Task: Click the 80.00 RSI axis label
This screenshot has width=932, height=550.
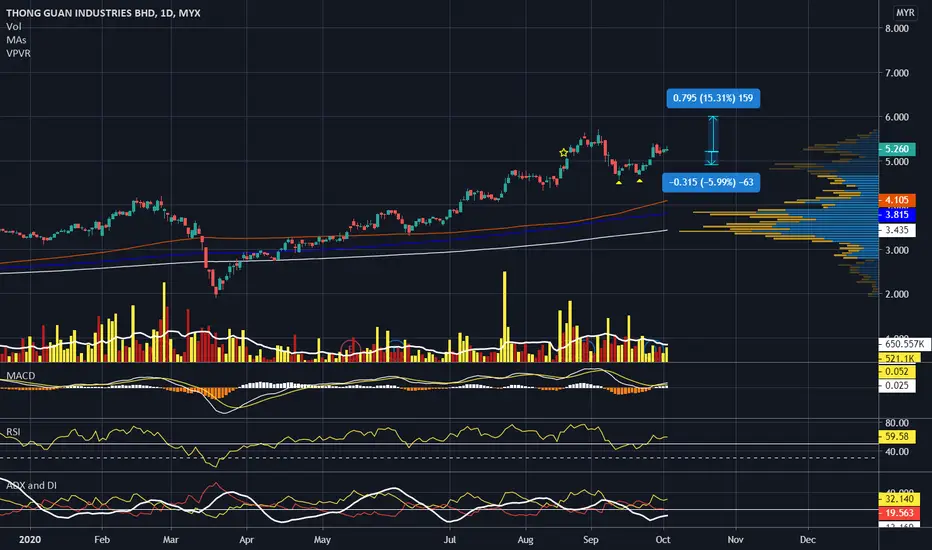Action: click(897, 423)
